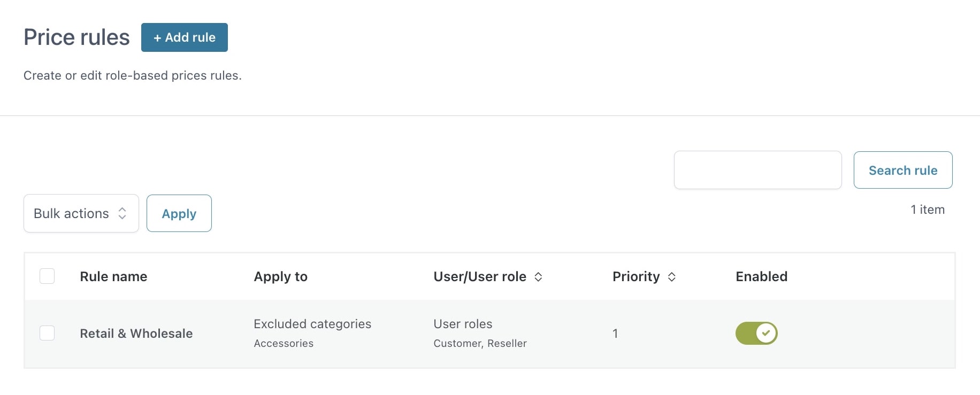The height and width of the screenshot is (395, 980).
Task: Click the Apply to column header
Action: (x=280, y=277)
